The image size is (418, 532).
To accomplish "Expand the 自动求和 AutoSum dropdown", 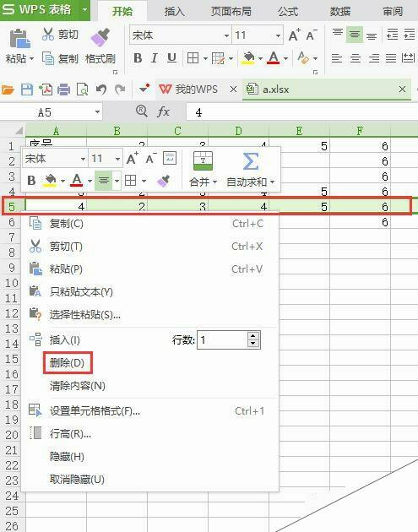I will (x=272, y=182).
